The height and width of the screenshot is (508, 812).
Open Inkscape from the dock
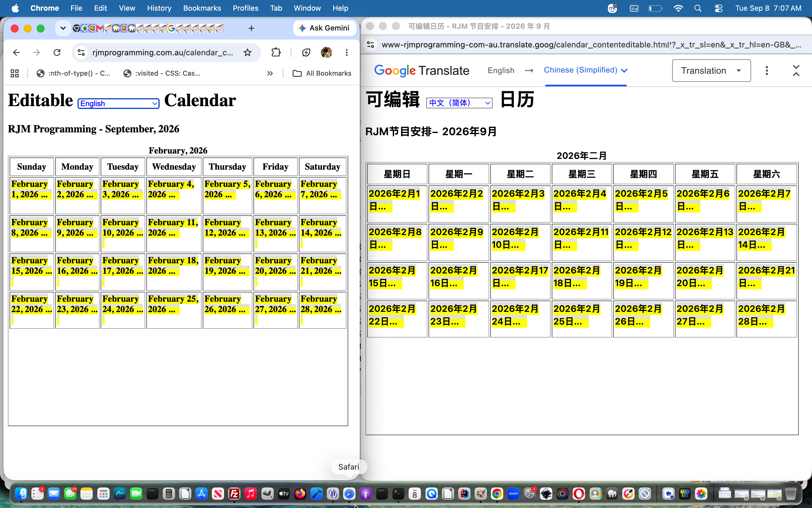[x=546, y=494]
